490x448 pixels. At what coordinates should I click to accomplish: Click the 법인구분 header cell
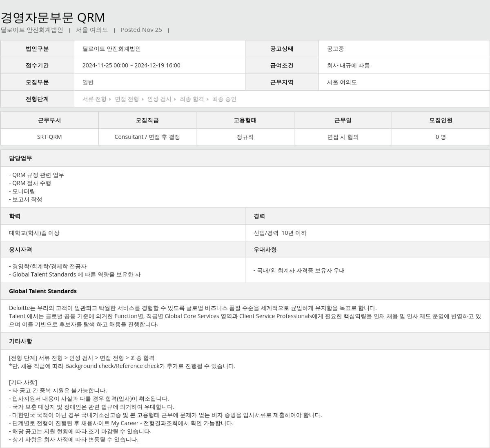pyautogui.click(x=37, y=49)
